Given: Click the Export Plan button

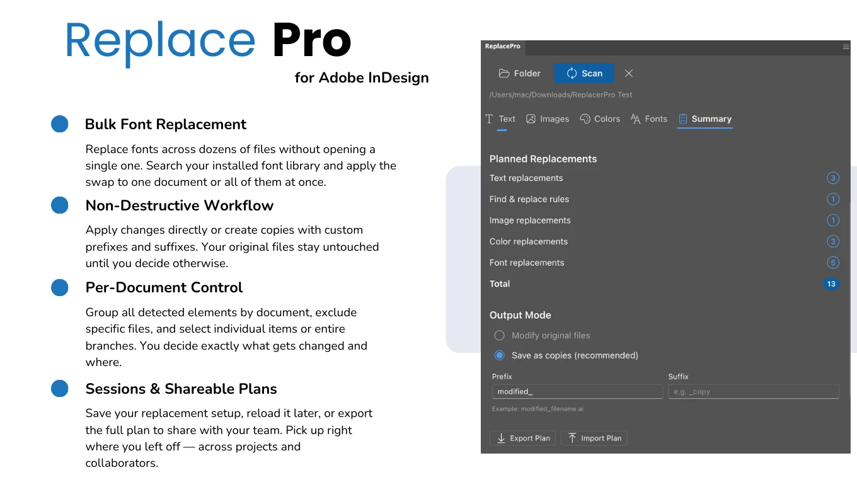Looking at the screenshot, I should pos(522,438).
